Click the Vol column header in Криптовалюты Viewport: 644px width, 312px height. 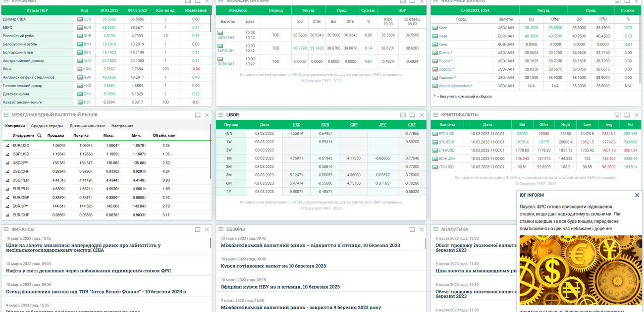pyautogui.click(x=630, y=125)
